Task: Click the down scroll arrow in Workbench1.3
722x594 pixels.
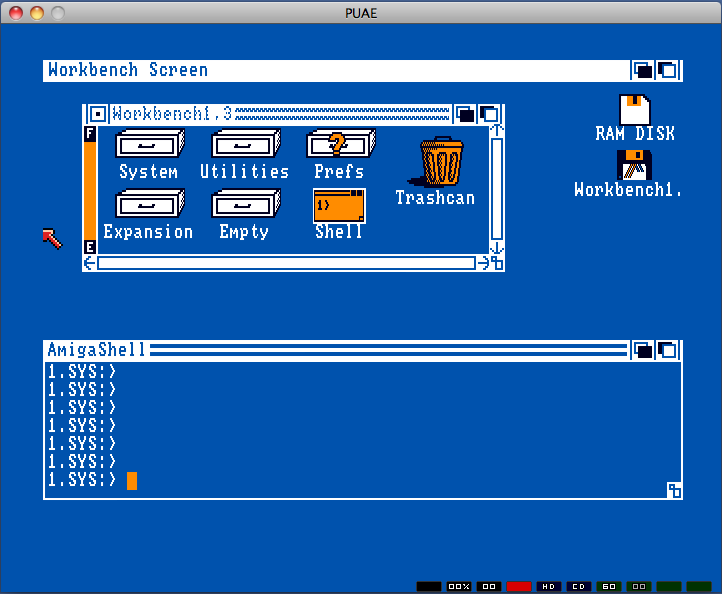Action: tap(496, 248)
